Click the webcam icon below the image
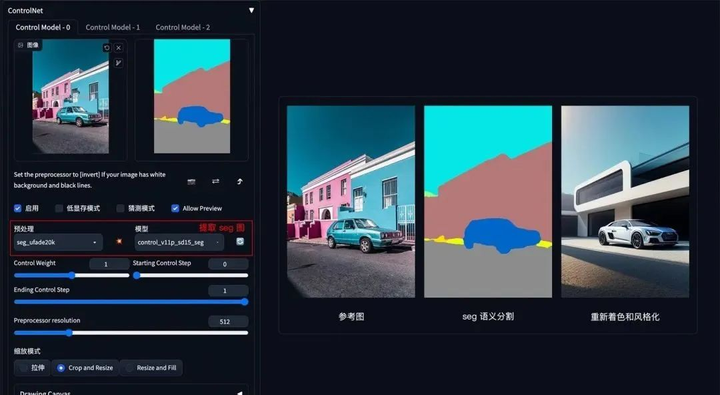720x395 pixels. click(x=191, y=182)
